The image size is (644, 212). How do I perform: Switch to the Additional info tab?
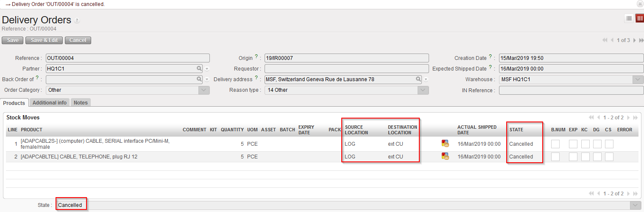click(x=50, y=103)
